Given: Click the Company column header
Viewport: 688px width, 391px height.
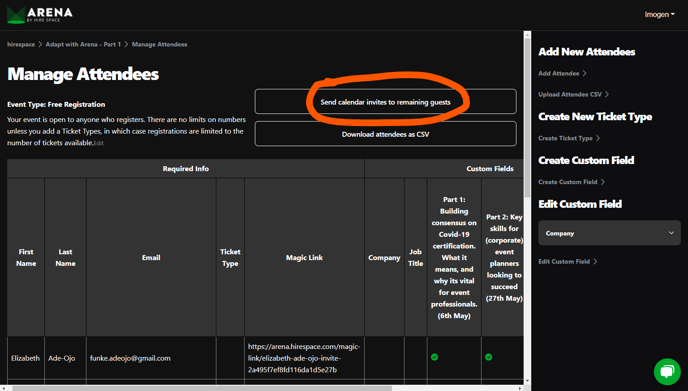Looking at the screenshot, I should click(x=384, y=258).
